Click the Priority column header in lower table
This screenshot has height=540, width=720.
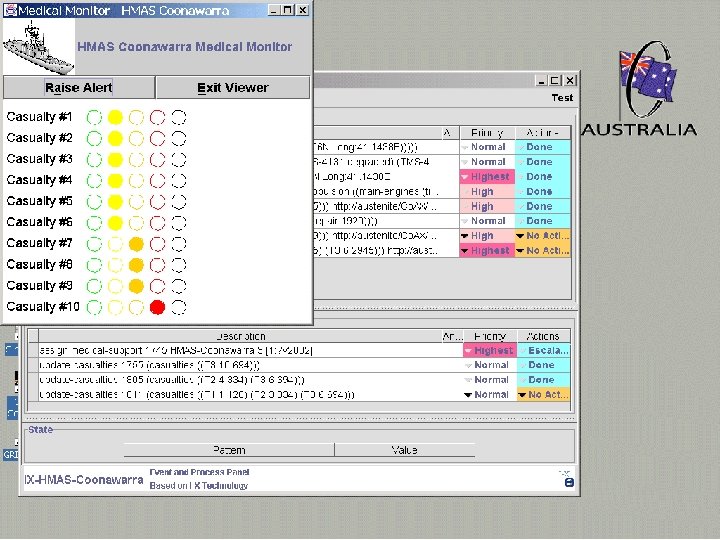[490, 336]
